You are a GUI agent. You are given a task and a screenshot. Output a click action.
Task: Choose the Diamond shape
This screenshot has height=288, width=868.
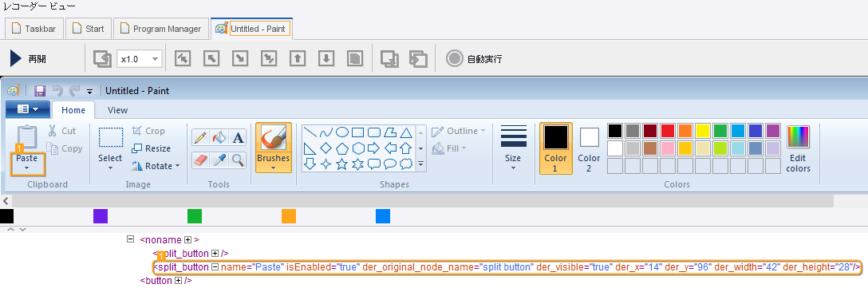(326, 148)
